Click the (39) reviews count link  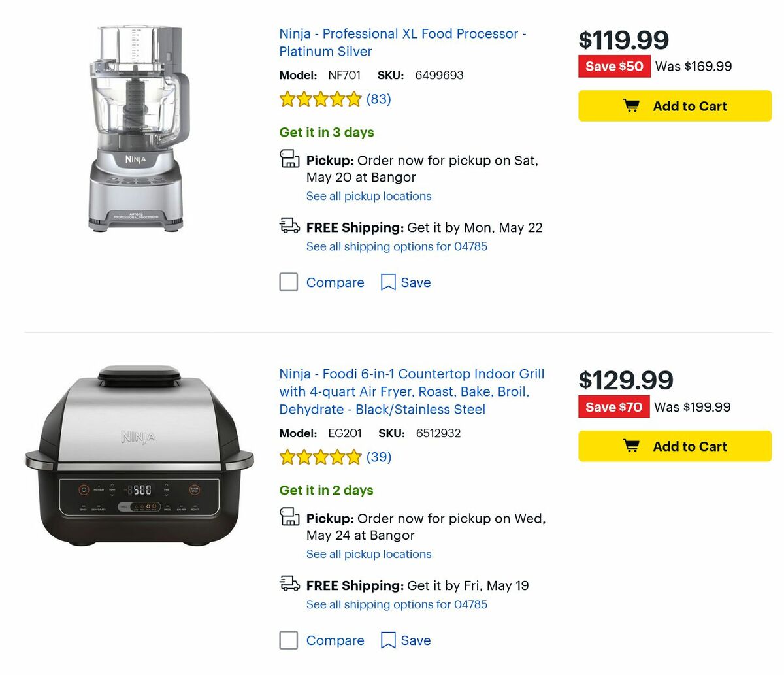[380, 457]
